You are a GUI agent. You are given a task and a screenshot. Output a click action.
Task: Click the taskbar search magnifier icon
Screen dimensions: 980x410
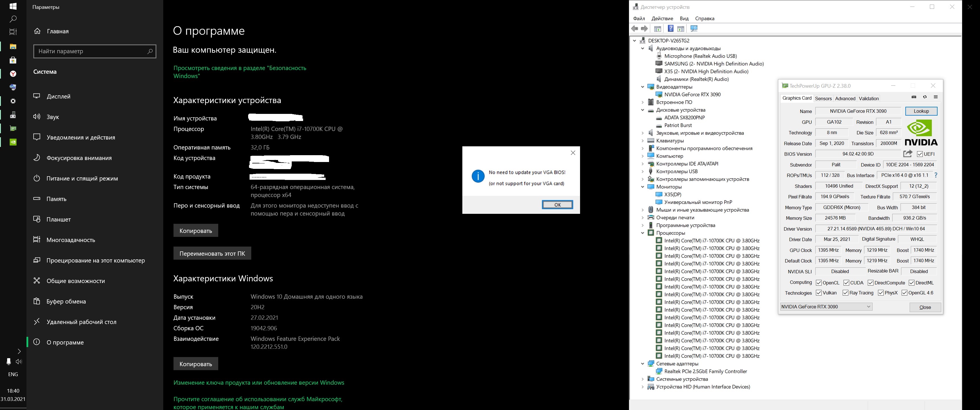click(x=13, y=19)
